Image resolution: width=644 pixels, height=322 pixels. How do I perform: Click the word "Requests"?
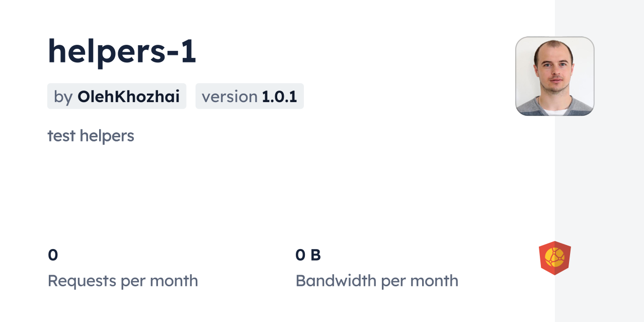pos(82,281)
